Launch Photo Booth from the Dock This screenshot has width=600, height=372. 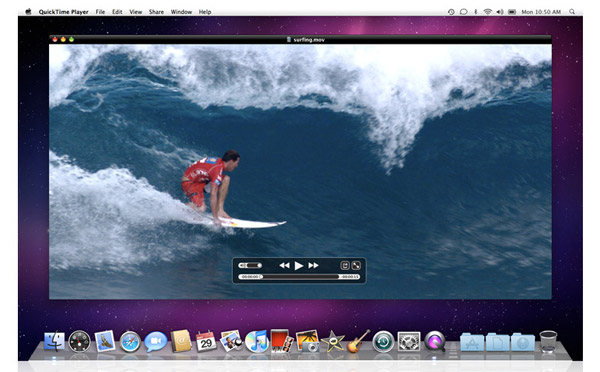coord(282,341)
